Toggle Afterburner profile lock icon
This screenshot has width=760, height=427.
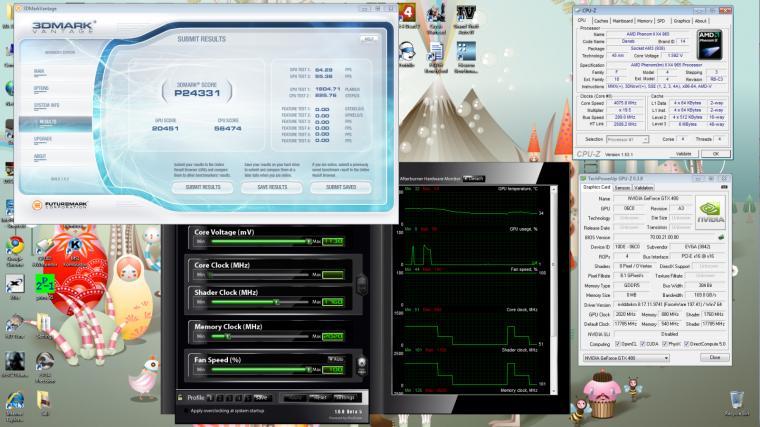(180, 397)
